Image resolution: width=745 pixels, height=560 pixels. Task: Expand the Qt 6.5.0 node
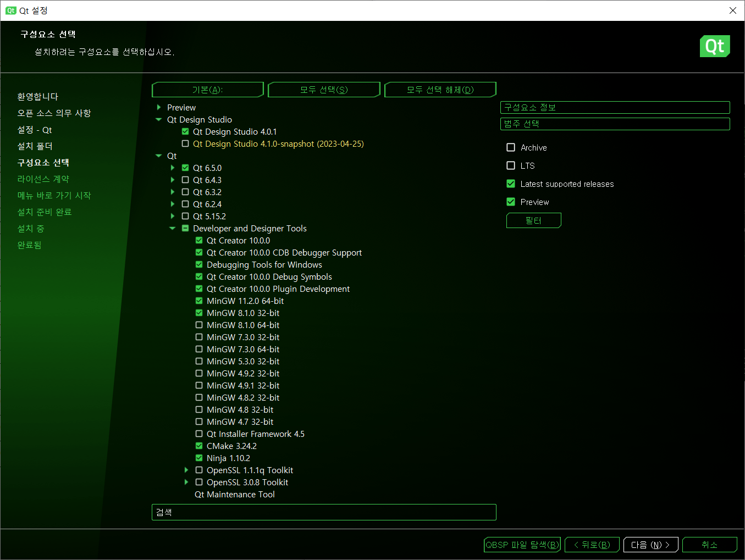173,168
